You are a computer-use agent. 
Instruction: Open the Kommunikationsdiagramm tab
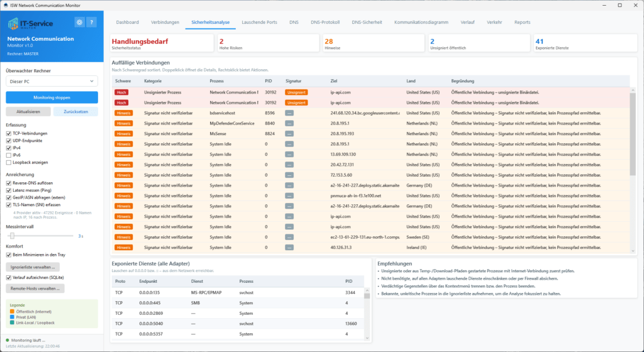coord(421,22)
